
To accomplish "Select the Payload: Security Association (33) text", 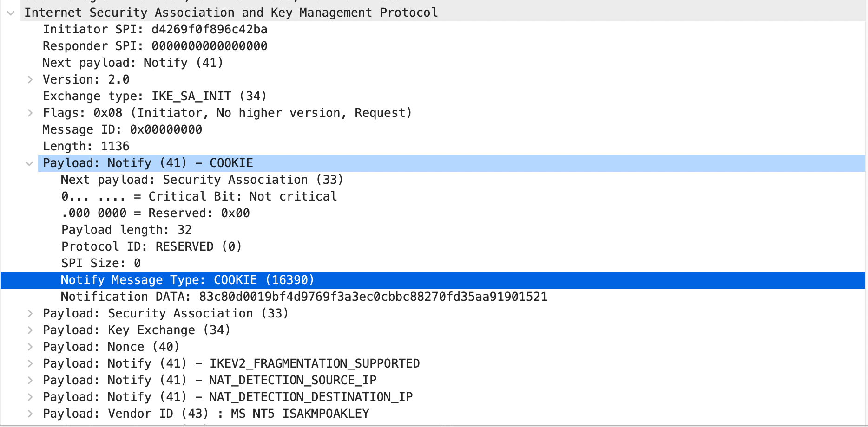I will coord(165,314).
